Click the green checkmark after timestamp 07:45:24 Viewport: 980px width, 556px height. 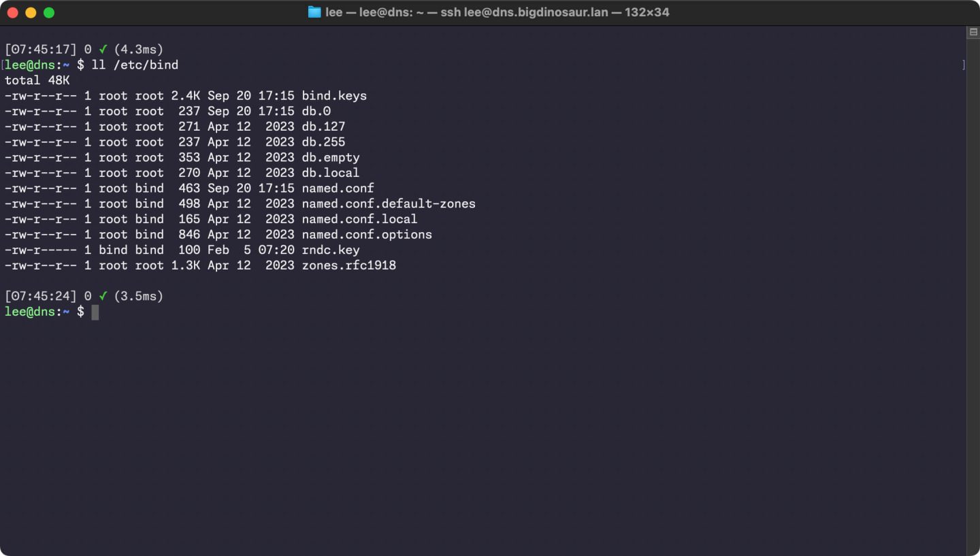click(103, 296)
